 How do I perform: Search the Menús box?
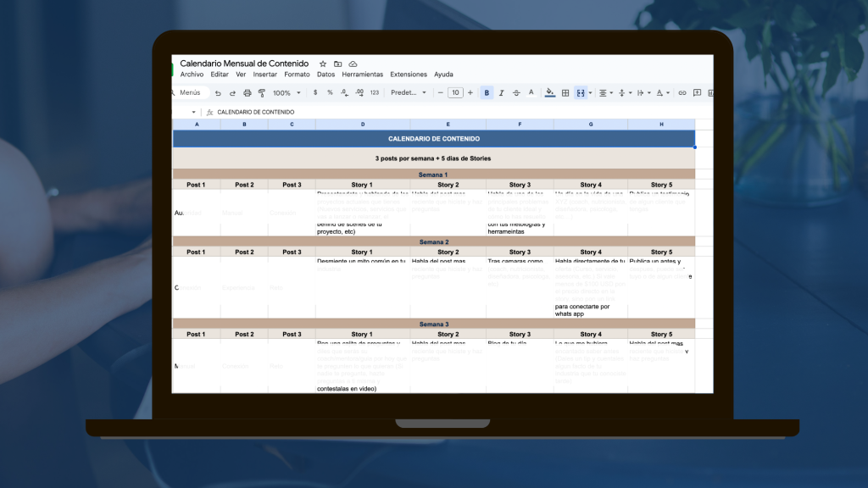pos(190,93)
